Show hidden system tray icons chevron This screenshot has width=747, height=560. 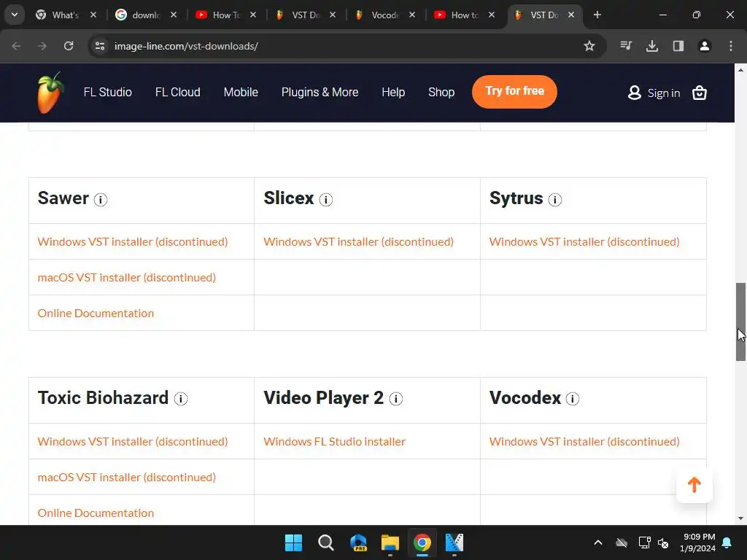[x=598, y=542]
